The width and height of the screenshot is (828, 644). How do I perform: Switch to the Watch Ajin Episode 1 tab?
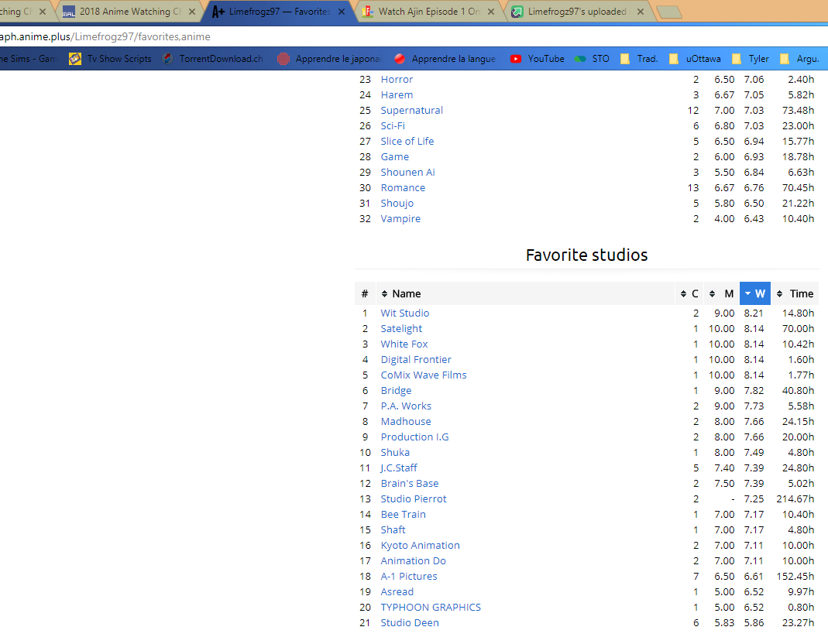point(428,12)
